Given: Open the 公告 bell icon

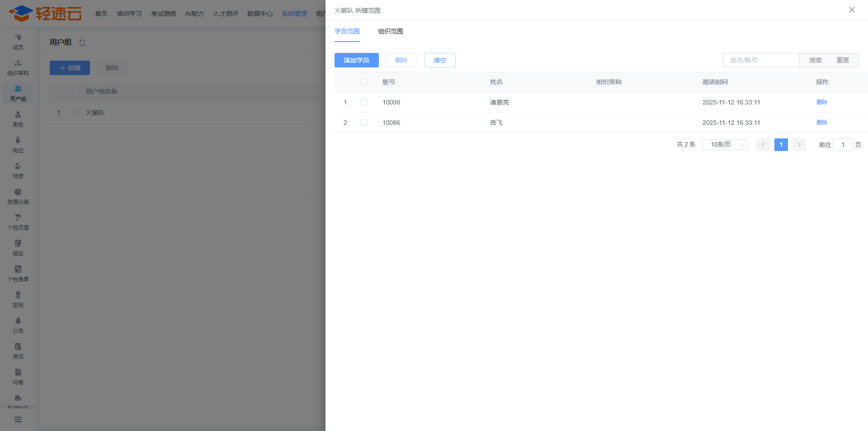Looking at the screenshot, I should click(x=18, y=322).
